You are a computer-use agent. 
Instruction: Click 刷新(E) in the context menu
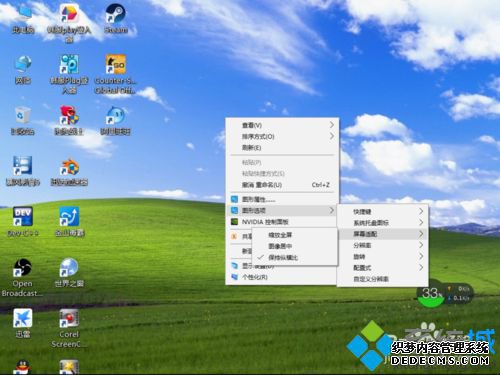click(x=282, y=147)
